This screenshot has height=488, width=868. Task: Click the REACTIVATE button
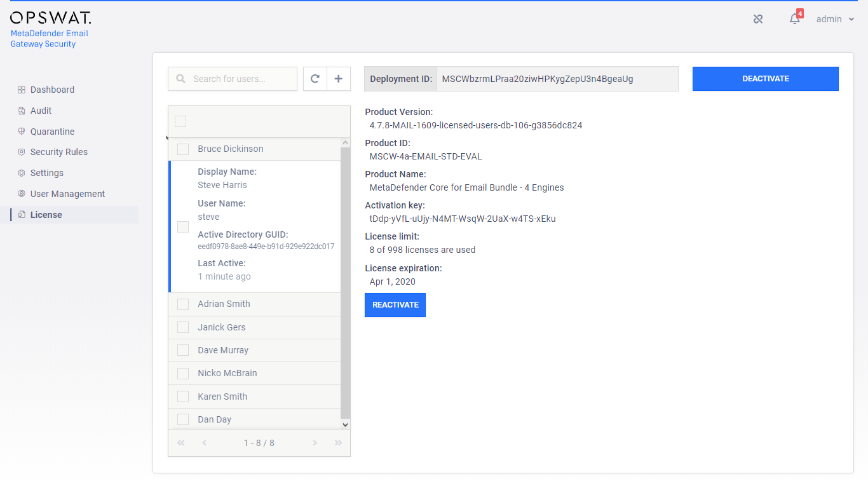tap(395, 305)
